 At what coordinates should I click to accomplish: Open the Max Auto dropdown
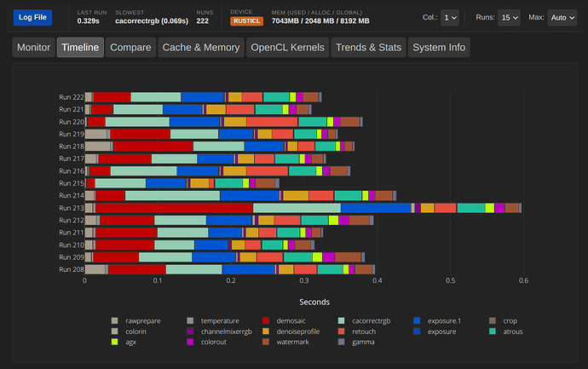click(x=562, y=17)
